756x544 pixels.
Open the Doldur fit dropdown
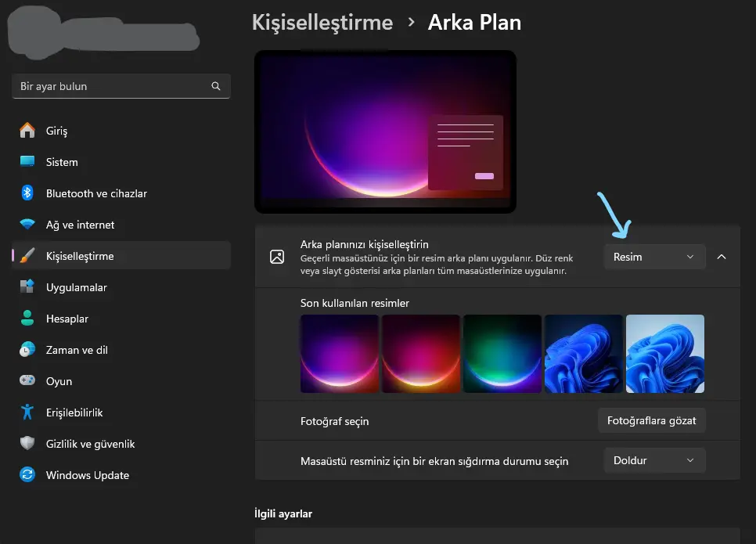click(654, 460)
